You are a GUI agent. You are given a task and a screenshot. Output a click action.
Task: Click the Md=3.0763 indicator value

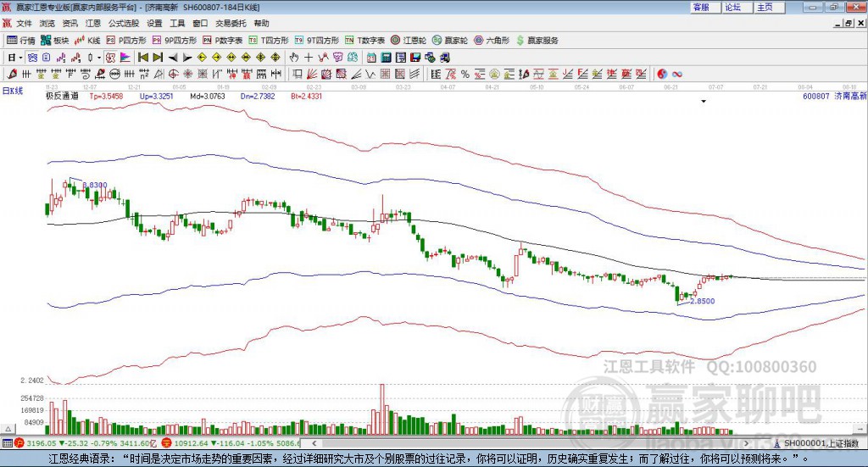208,96
